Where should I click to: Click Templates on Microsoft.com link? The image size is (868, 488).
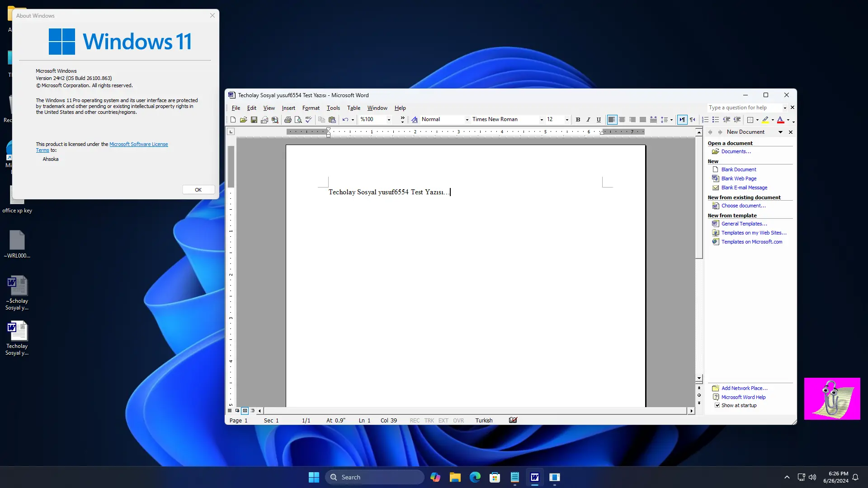pyautogui.click(x=751, y=242)
